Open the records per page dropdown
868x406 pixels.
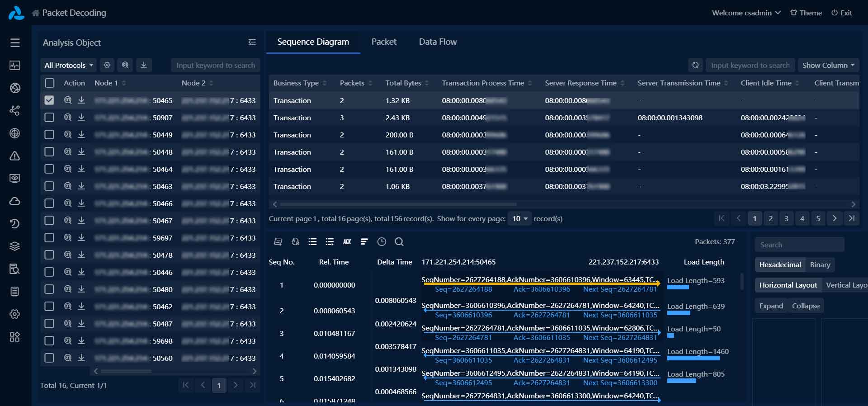click(519, 219)
